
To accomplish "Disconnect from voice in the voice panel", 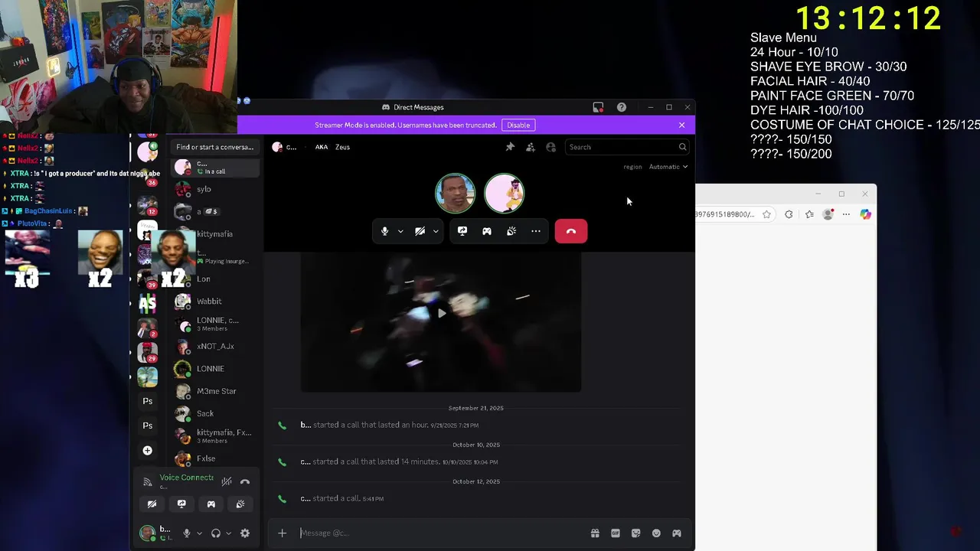I will (245, 481).
